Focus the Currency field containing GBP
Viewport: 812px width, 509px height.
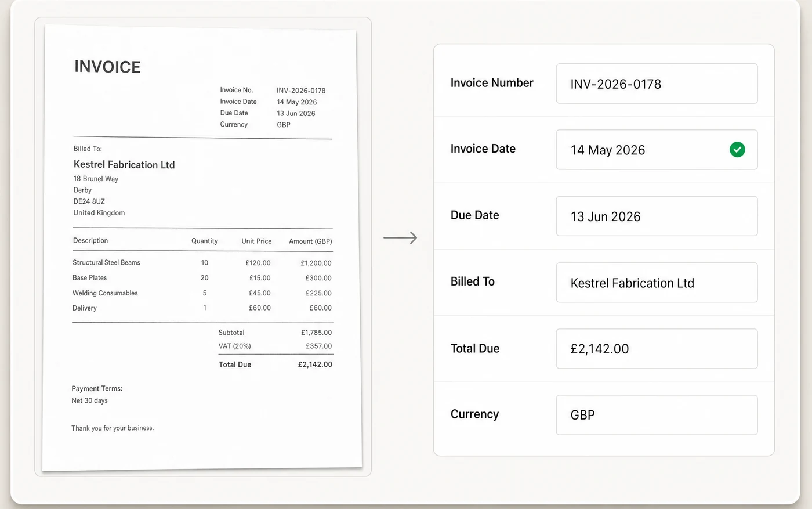coord(657,415)
